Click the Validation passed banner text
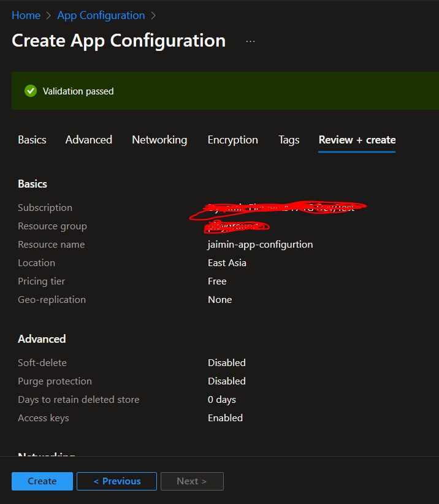Image resolution: width=439 pixels, height=504 pixels. pyautogui.click(x=78, y=91)
